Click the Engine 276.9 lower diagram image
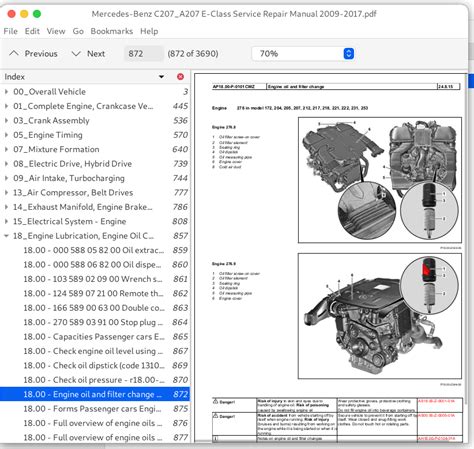The height and width of the screenshot is (449, 474). (380, 316)
